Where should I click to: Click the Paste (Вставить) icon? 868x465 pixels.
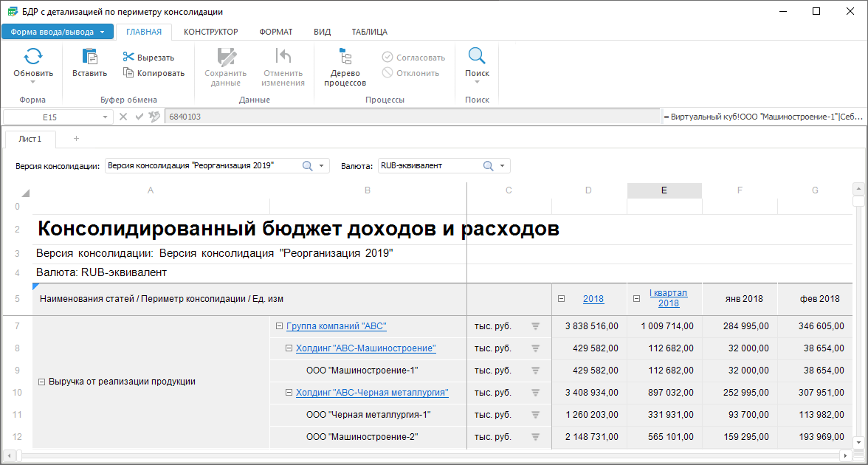pyautogui.click(x=89, y=57)
